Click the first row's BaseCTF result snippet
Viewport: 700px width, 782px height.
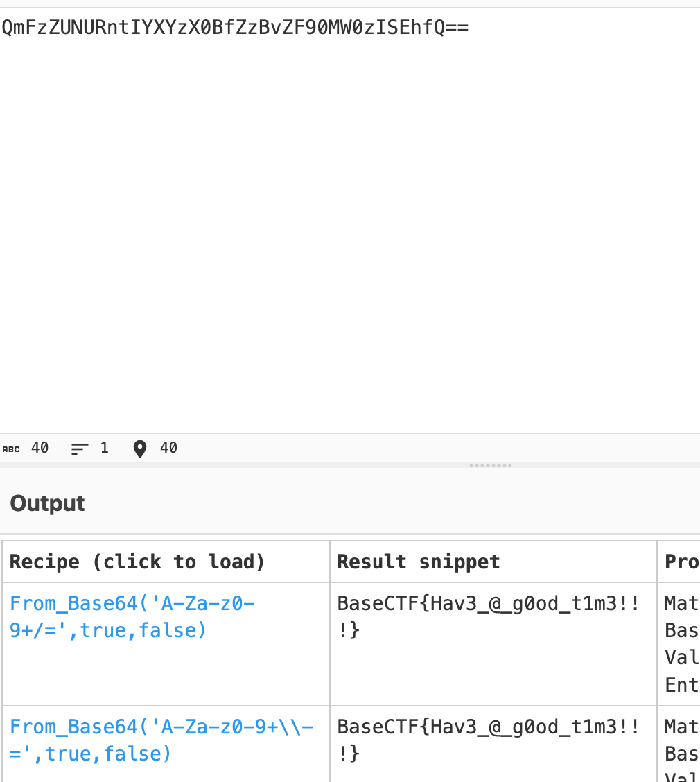(487, 616)
